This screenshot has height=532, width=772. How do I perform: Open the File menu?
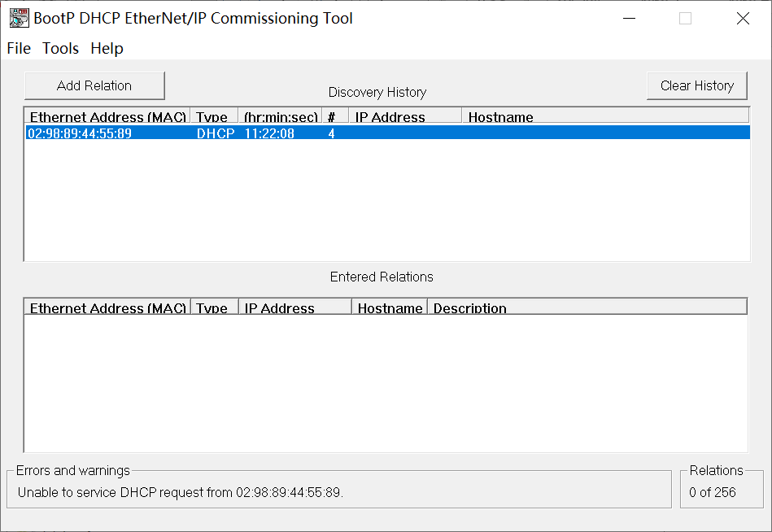click(x=19, y=49)
